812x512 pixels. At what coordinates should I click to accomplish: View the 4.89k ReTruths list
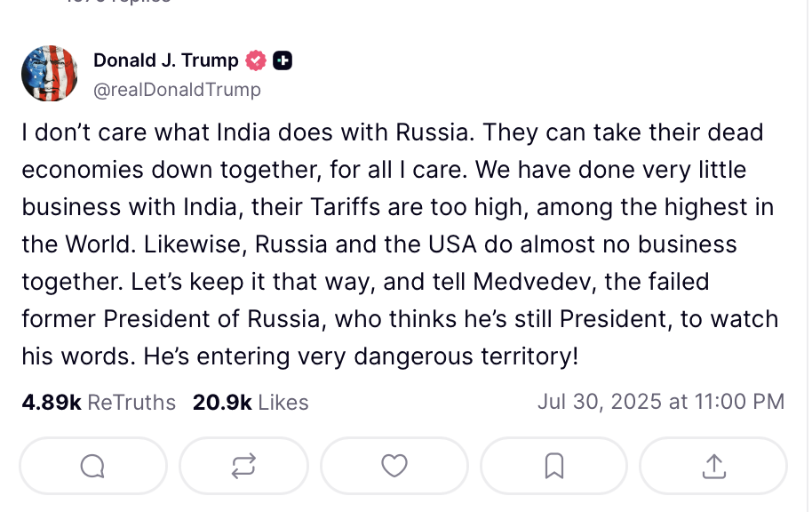(99, 402)
